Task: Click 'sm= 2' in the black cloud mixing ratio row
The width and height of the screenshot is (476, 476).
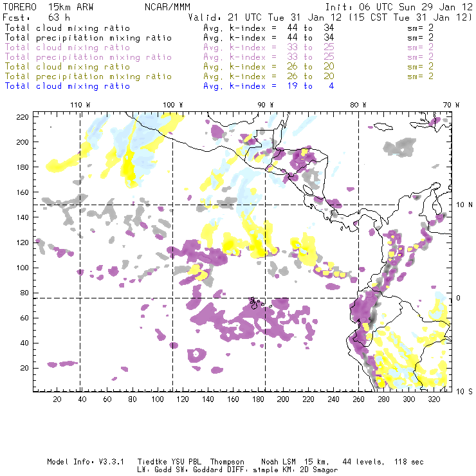Action: point(421,28)
